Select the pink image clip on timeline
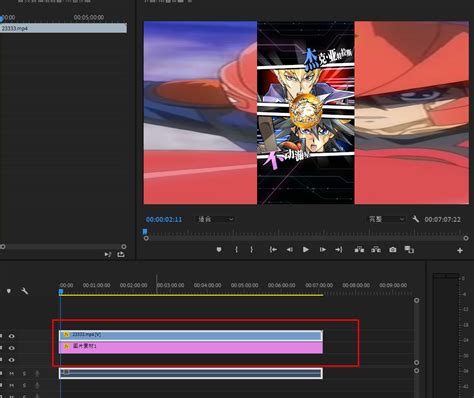This screenshot has height=398, width=474. [191, 348]
